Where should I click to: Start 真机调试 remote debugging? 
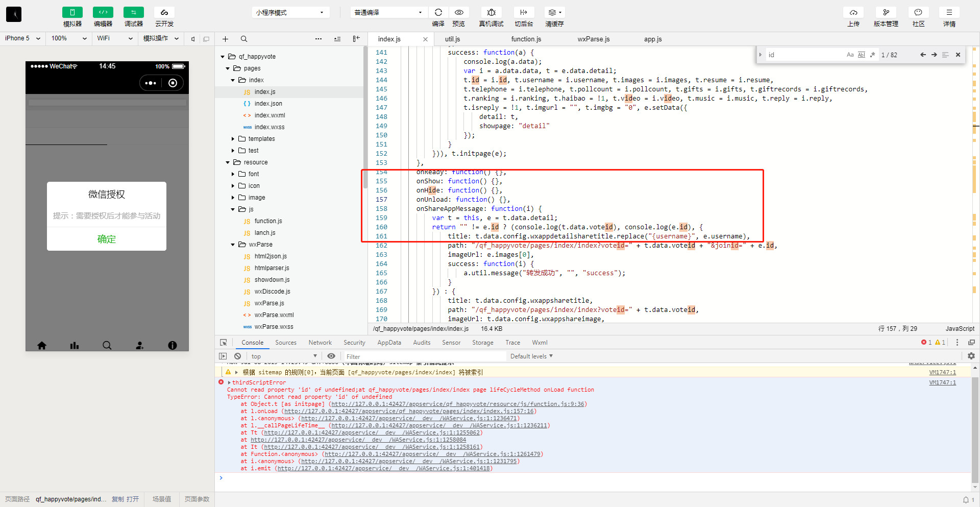pos(491,13)
